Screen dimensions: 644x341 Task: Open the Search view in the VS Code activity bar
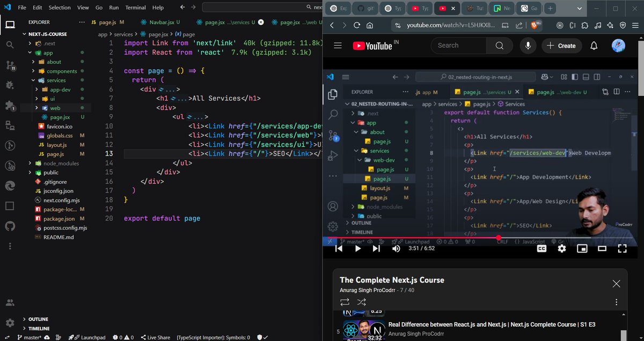pyautogui.click(x=10, y=45)
